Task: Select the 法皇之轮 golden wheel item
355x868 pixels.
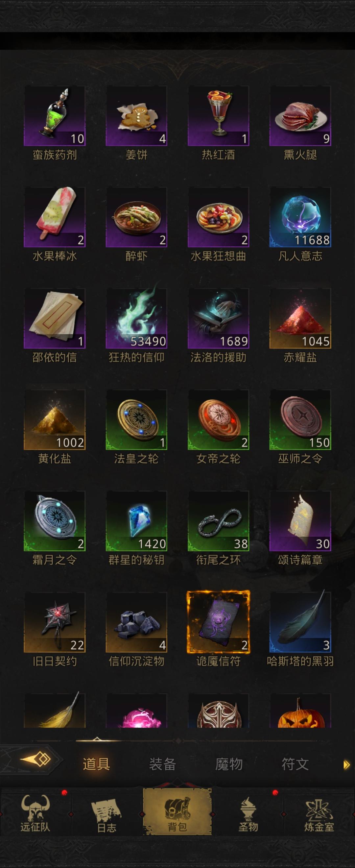Action: (x=136, y=420)
